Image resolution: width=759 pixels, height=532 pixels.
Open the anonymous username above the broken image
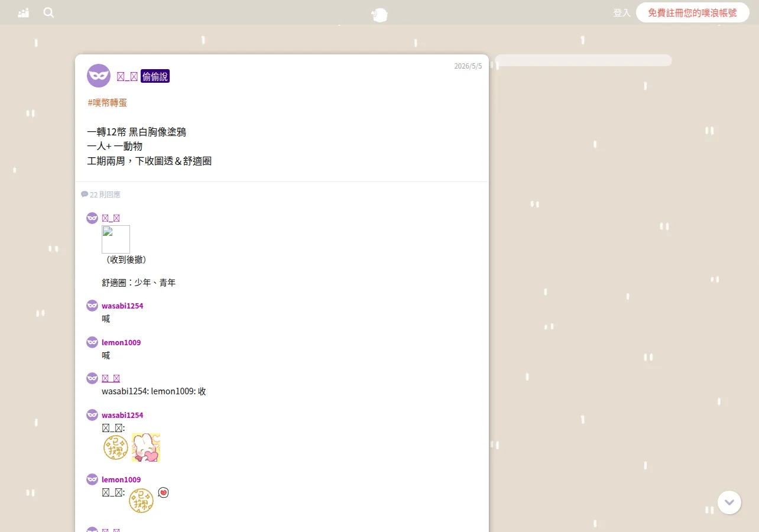click(111, 218)
